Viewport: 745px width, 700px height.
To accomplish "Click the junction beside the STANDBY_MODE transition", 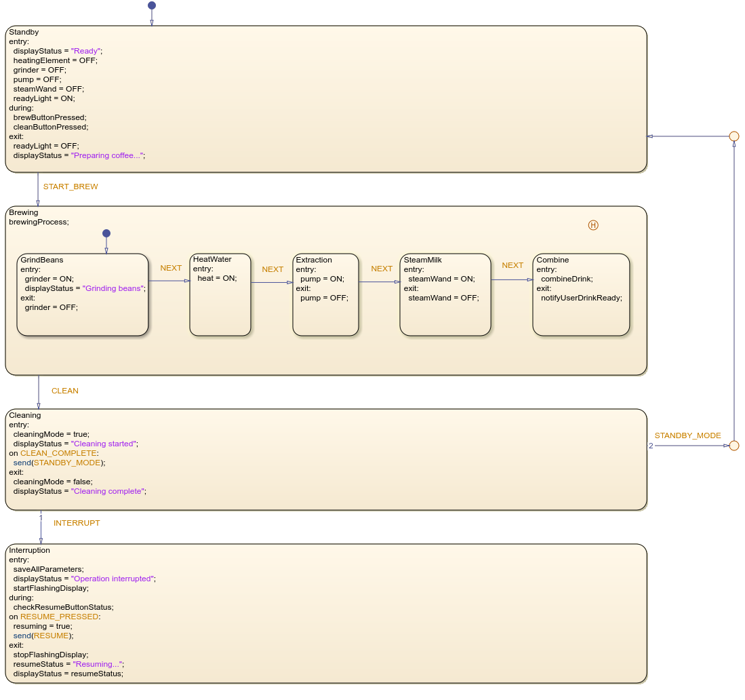I will pos(734,446).
